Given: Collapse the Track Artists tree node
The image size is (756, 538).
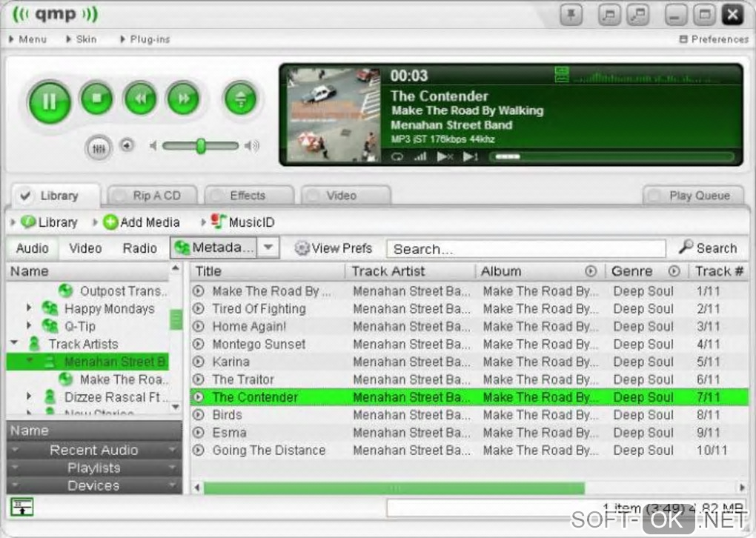Looking at the screenshot, I should coord(15,343).
